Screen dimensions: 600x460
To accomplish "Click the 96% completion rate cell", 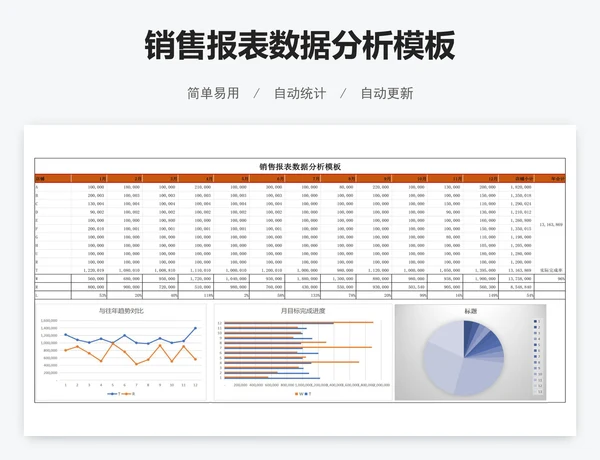I will pyautogui.click(x=550, y=279).
